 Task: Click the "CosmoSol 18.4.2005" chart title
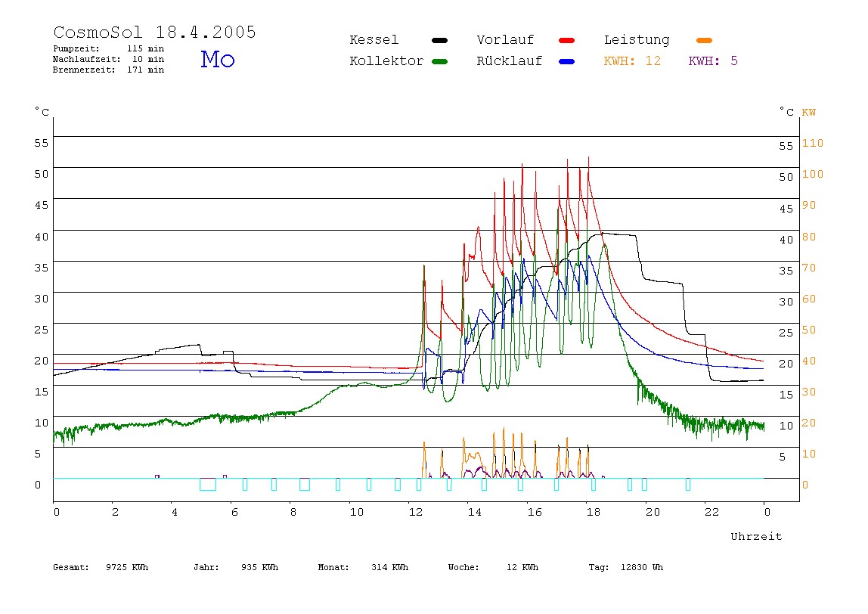pyautogui.click(x=154, y=32)
